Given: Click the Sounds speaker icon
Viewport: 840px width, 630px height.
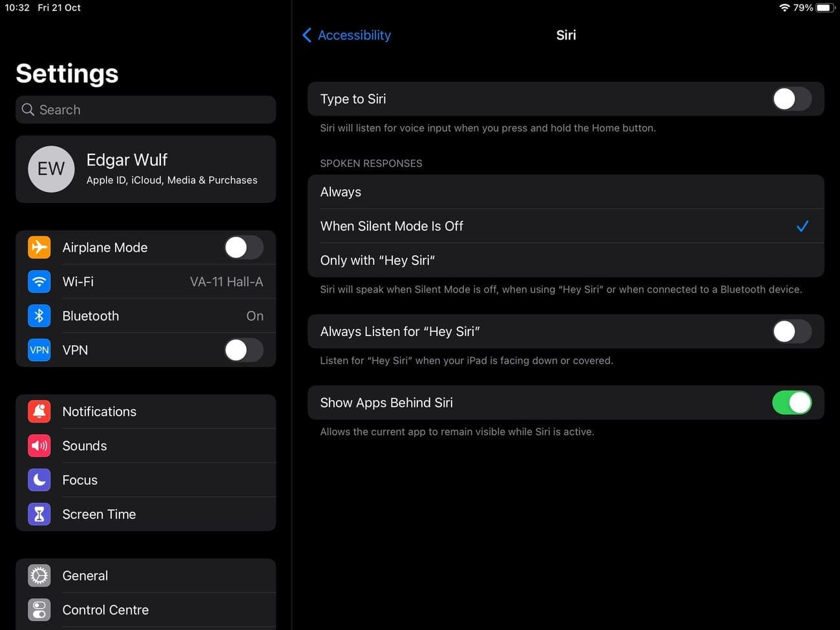Looking at the screenshot, I should point(39,445).
